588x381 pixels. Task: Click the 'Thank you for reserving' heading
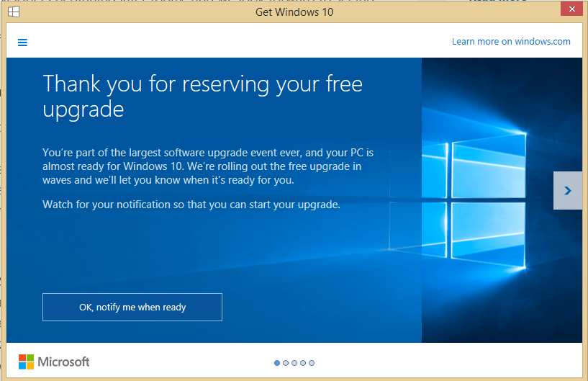pos(202,96)
